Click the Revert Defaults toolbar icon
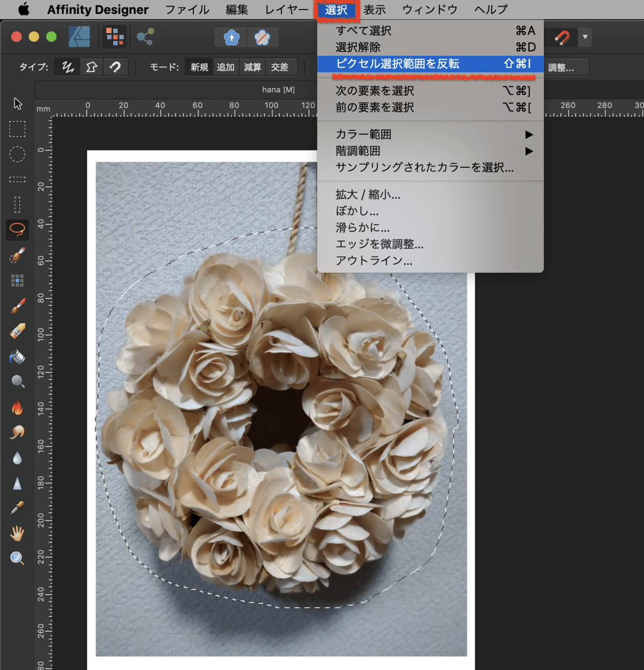This screenshot has width=644, height=670. [x=262, y=38]
